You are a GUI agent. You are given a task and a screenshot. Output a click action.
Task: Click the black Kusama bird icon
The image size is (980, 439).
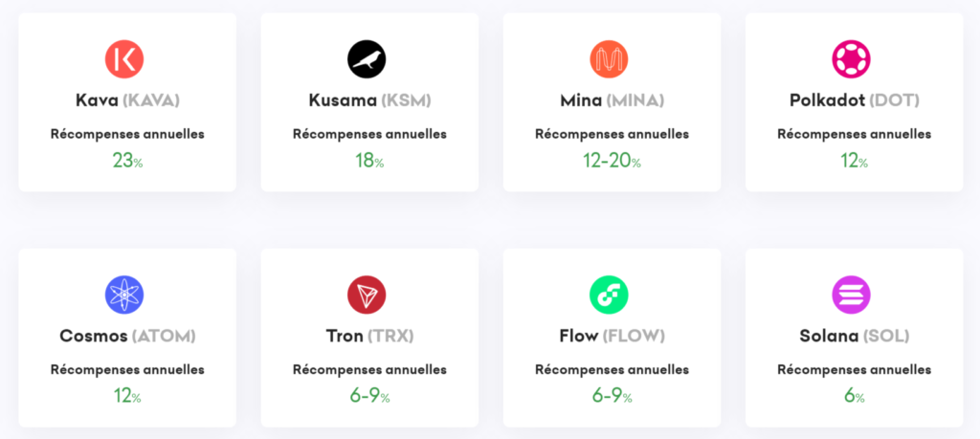click(x=367, y=59)
